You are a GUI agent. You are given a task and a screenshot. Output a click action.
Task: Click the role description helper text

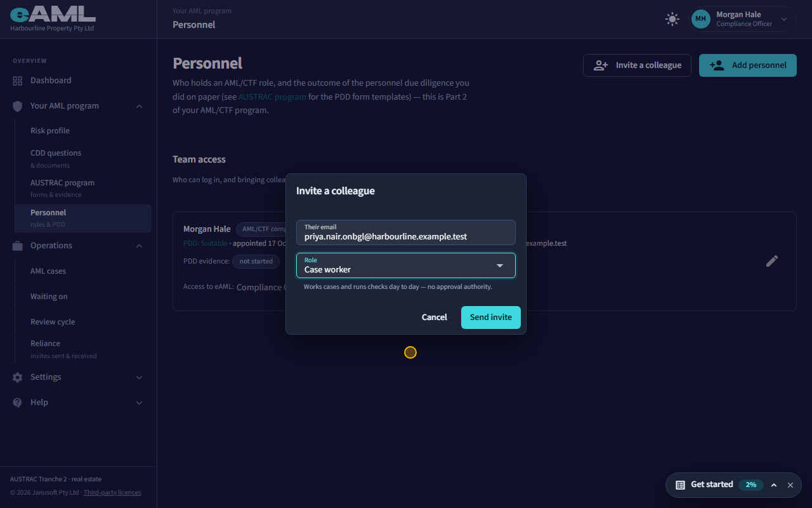[x=398, y=287]
